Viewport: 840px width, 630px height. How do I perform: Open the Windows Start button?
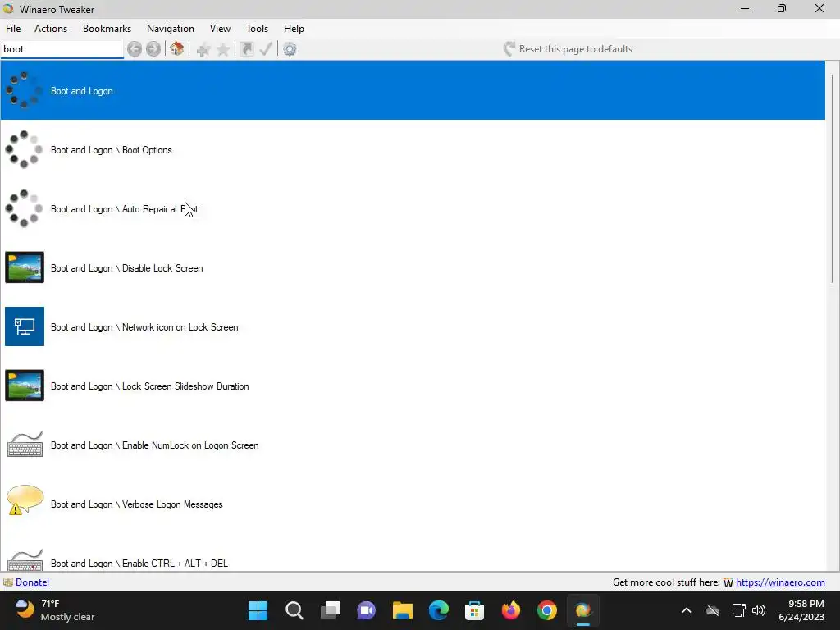tap(258, 610)
